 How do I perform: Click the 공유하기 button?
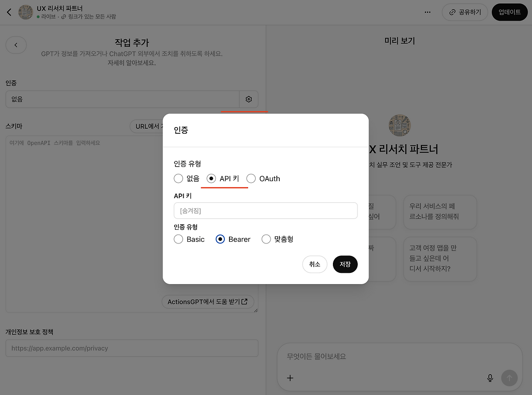465,12
